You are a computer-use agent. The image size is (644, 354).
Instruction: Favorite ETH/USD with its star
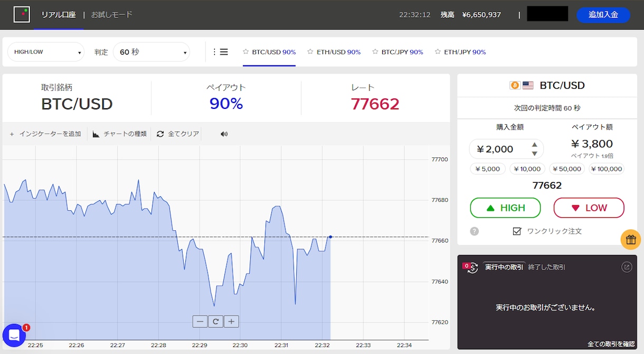pos(310,52)
